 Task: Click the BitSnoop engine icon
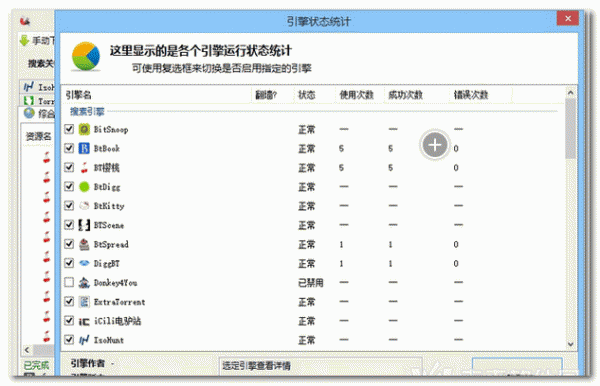[x=84, y=129]
